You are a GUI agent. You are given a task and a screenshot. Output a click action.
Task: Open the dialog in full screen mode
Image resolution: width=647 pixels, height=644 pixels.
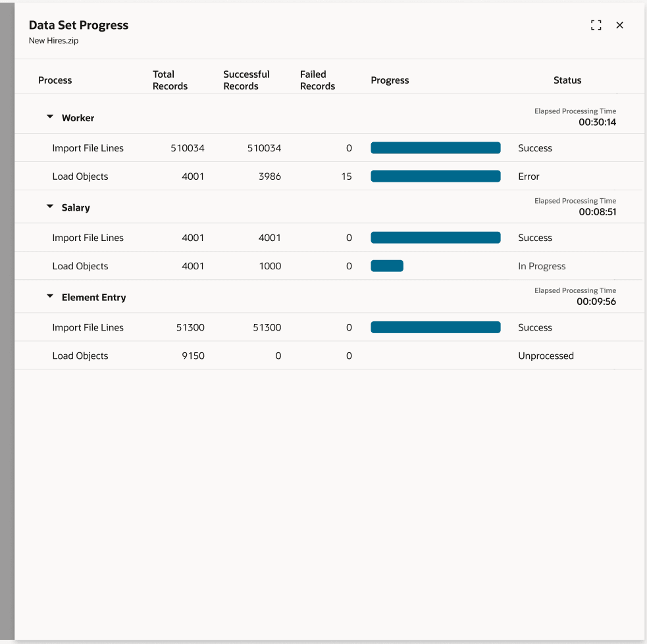(x=596, y=25)
